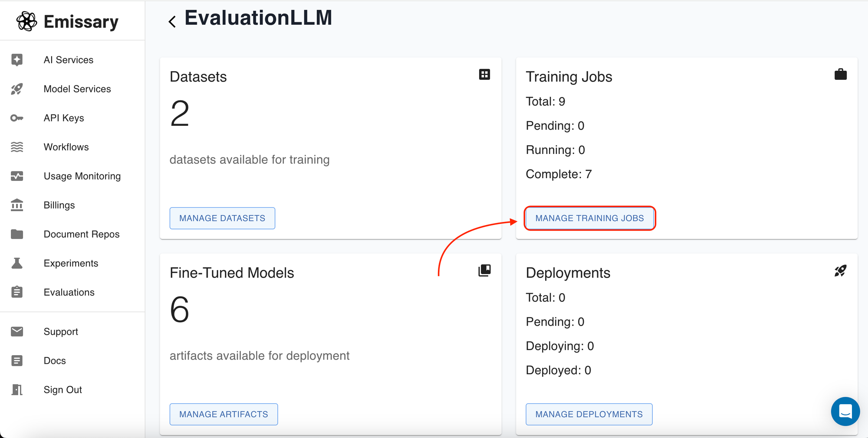This screenshot has width=868, height=438.
Task: Go back using the left chevron
Action: click(x=172, y=22)
